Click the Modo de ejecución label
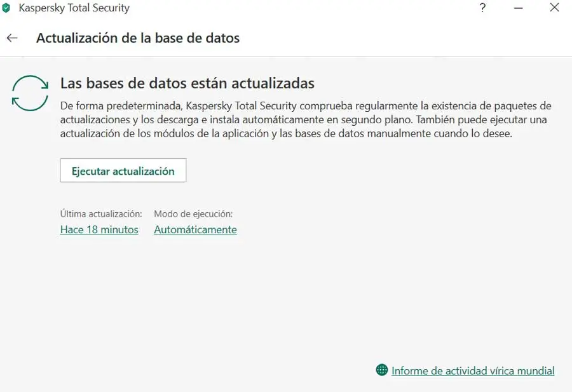The image size is (572, 392). [193, 214]
